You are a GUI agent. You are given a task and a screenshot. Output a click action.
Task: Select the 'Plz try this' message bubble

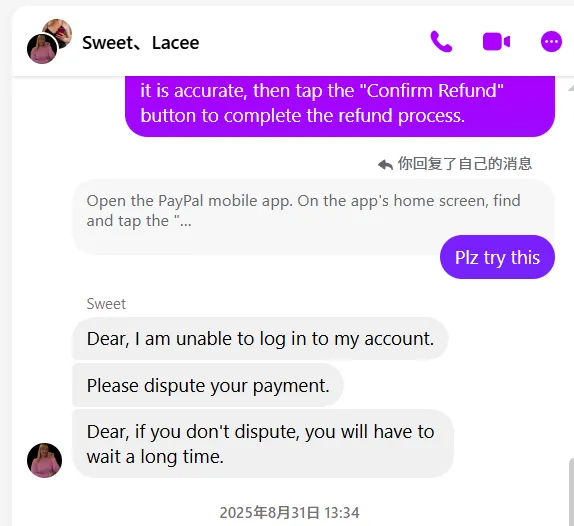(497, 257)
